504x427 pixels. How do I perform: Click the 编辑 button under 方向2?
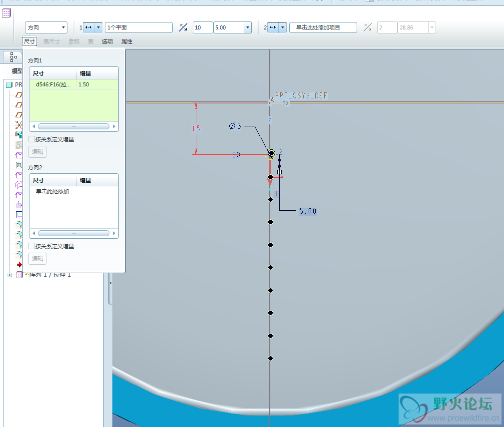click(37, 259)
